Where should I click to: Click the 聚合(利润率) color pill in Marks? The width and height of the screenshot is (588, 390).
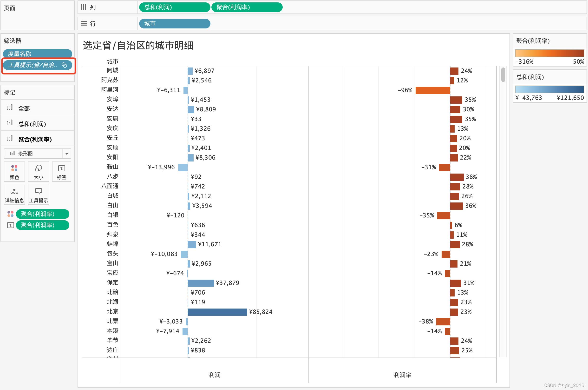click(42, 214)
